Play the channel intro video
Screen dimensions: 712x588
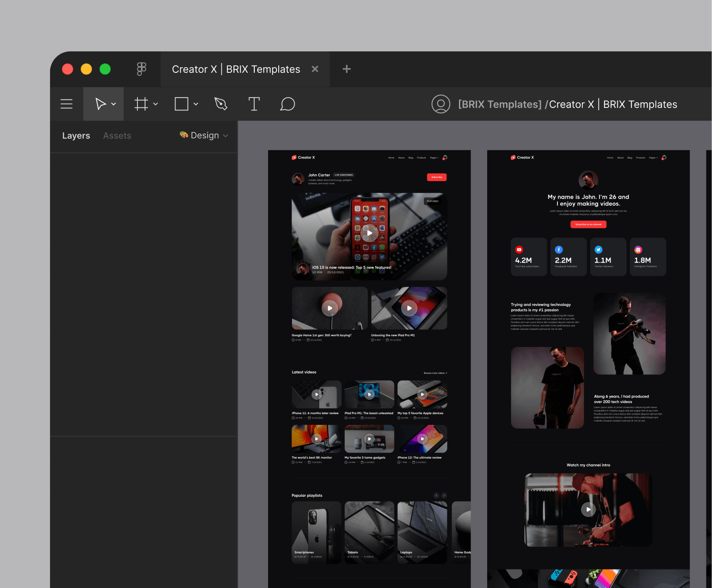point(588,510)
